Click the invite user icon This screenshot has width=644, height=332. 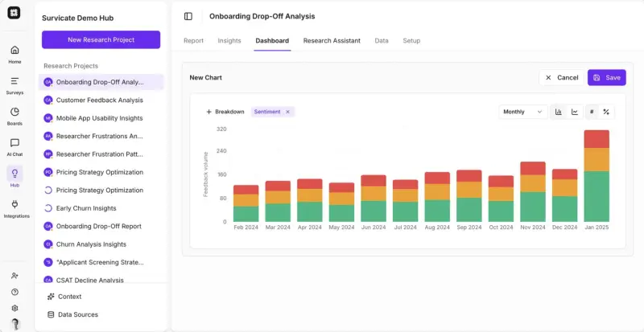coord(14,276)
